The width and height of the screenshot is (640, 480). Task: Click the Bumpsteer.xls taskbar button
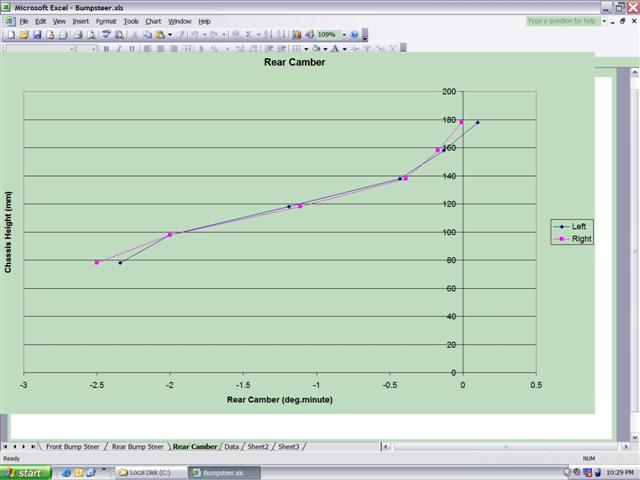point(224,473)
